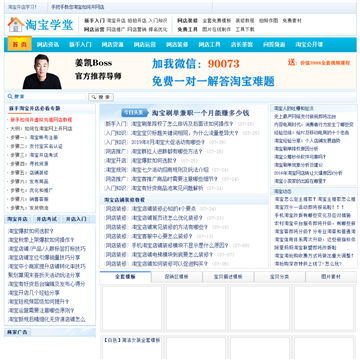
Task: Open headline 淘宝刷单兼职一个月能赚多少钱
Action: tap(200, 113)
